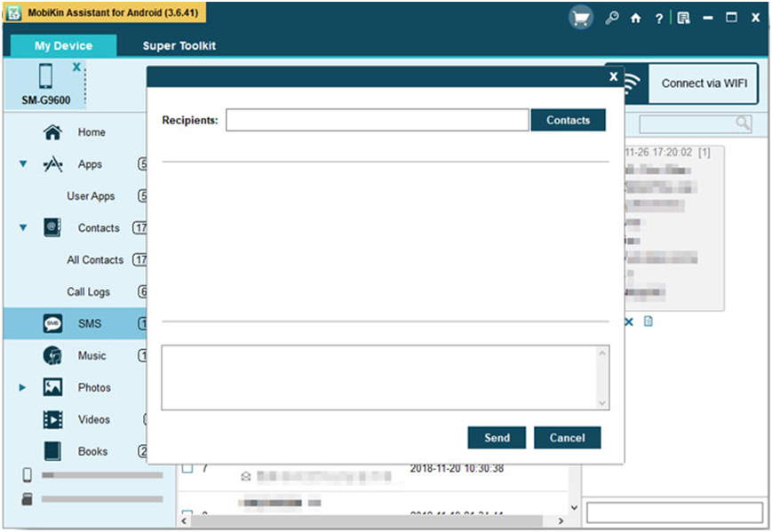Open the shopping cart icon in title bar

point(581,18)
